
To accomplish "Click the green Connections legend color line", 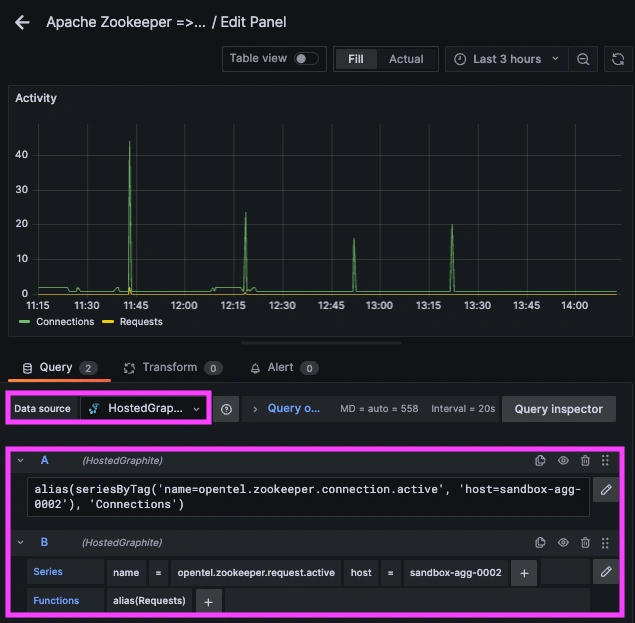I will tap(26, 322).
